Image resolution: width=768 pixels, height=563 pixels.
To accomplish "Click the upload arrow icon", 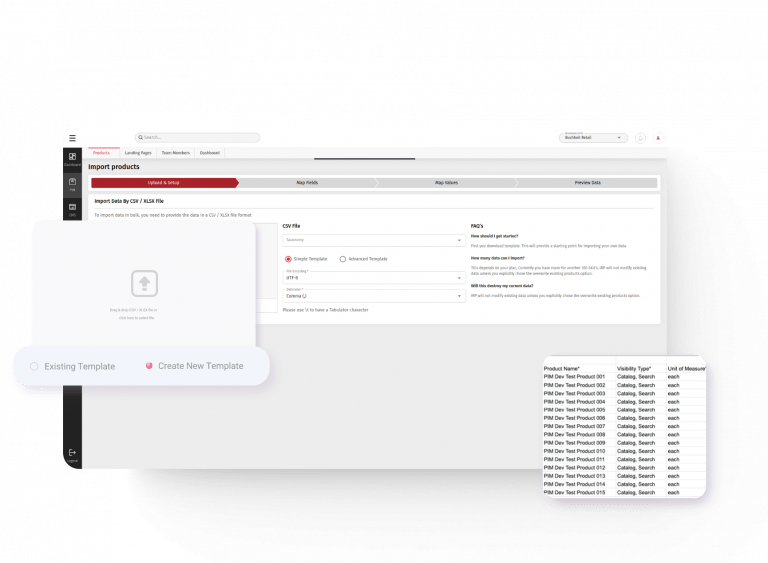I will [x=144, y=284].
